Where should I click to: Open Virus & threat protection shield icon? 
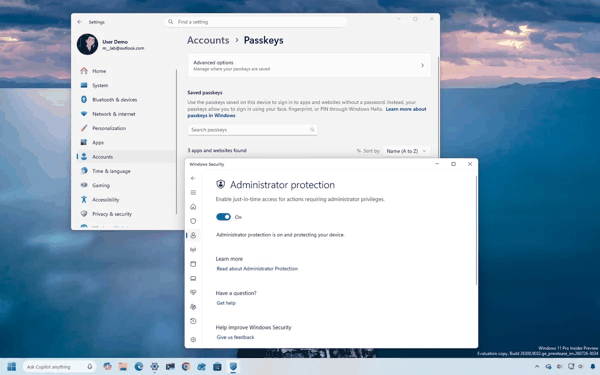coord(193,221)
